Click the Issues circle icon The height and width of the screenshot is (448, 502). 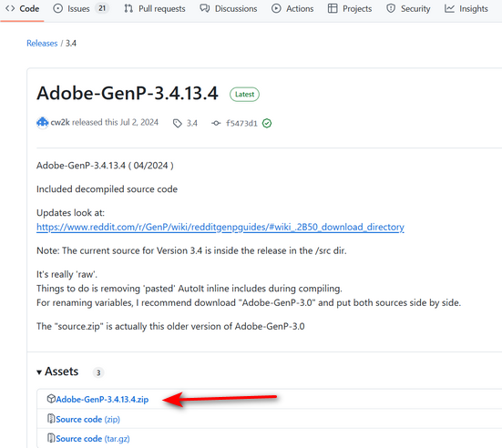[x=58, y=8]
